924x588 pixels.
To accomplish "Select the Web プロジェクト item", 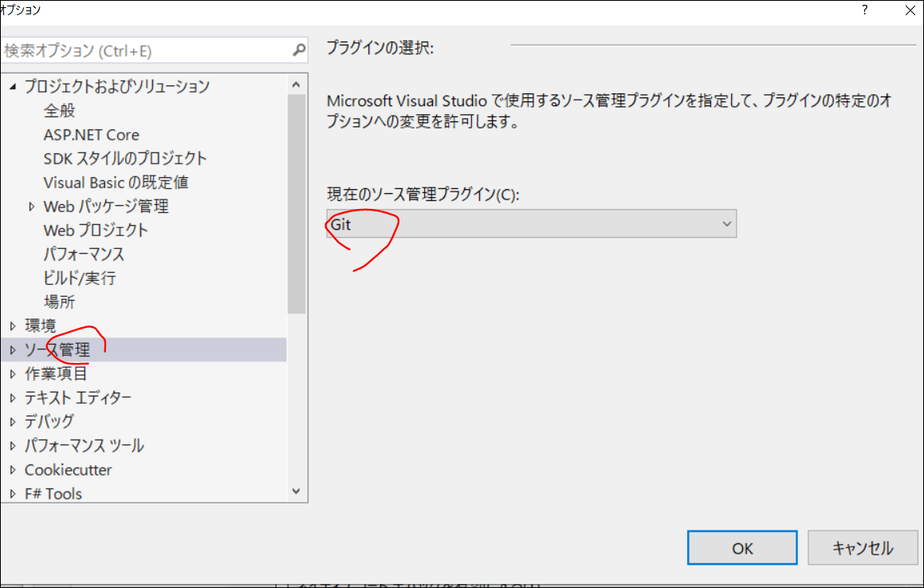I will (x=96, y=231).
